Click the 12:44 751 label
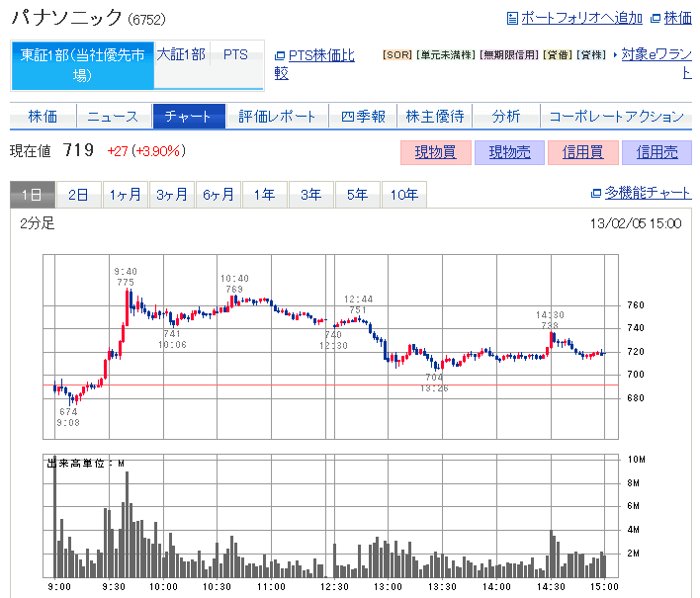The image size is (700, 598). [x=358, y=304]
